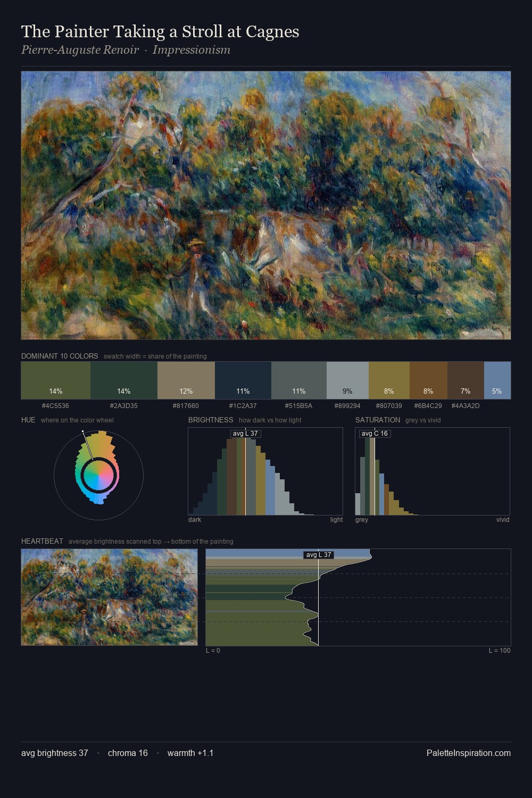
Task: Click the 'HUE' section heading
Action: 28,420
